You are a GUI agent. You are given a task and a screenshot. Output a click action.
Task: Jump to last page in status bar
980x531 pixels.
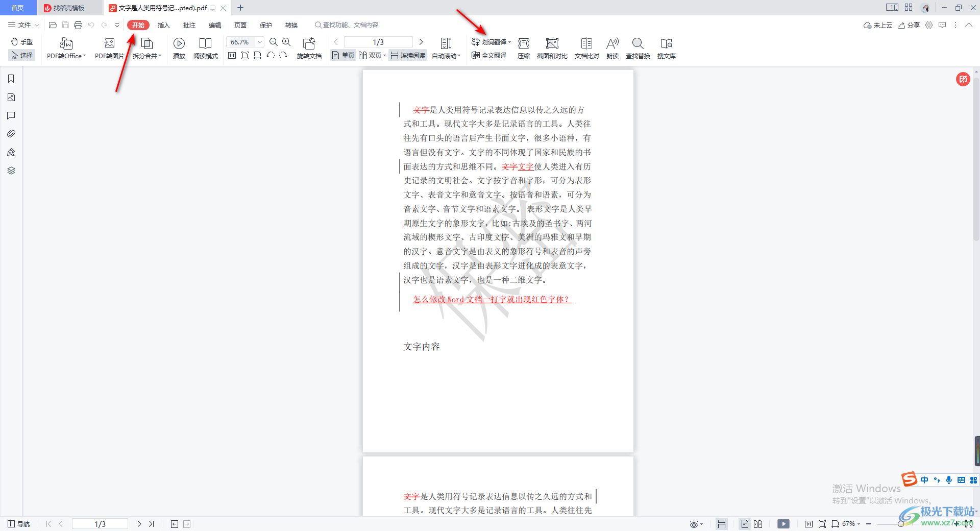tap(152, 524)
